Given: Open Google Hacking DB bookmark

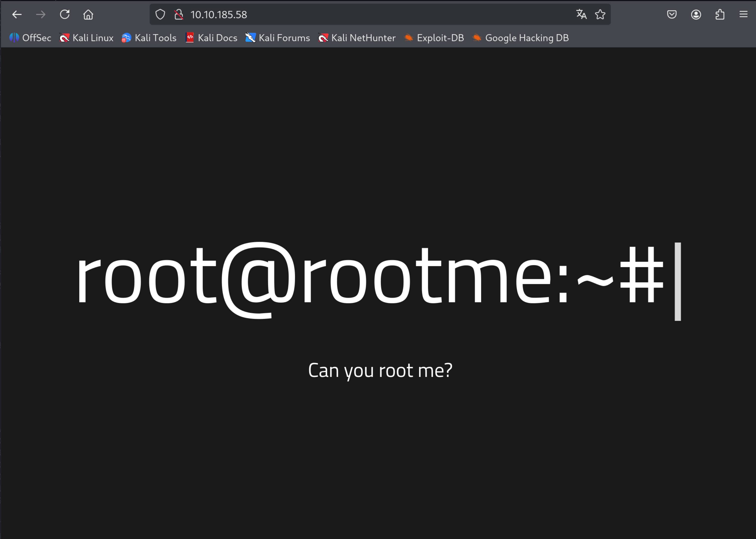Looking at the screenshot, I should point(520,38).
